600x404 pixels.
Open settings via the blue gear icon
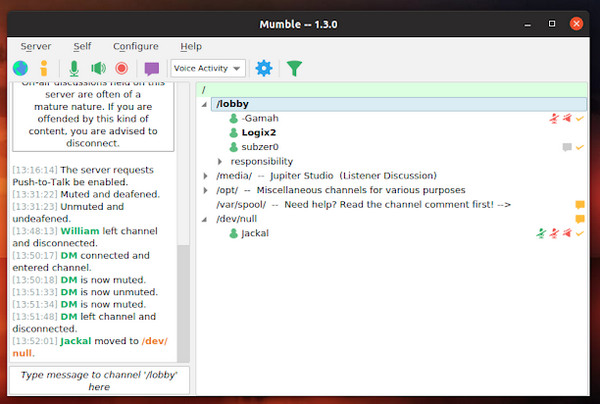264,68
